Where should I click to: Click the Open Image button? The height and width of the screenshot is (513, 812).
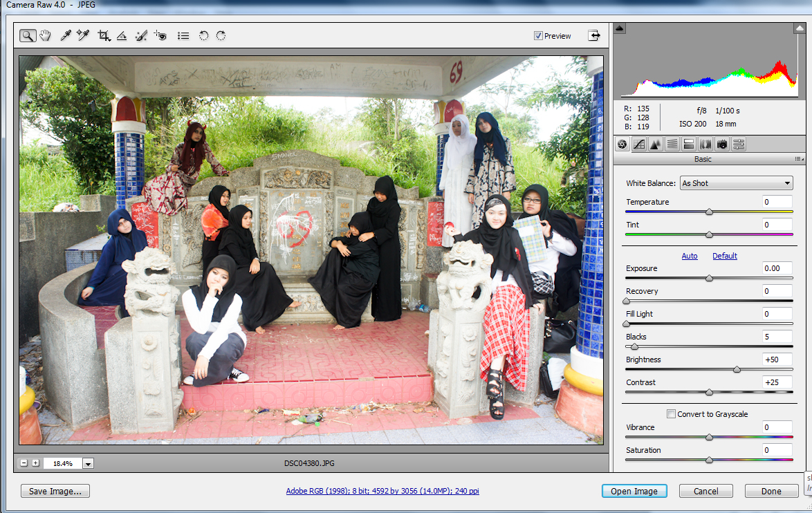634,491
